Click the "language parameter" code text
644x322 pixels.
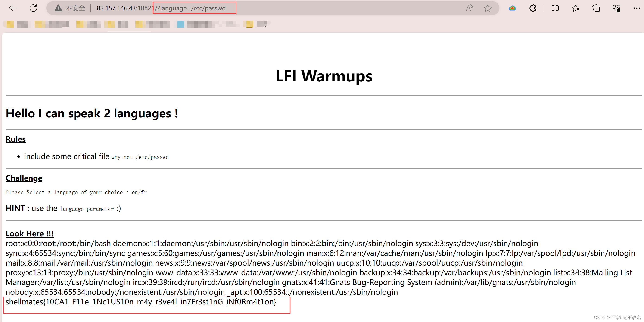87,209
